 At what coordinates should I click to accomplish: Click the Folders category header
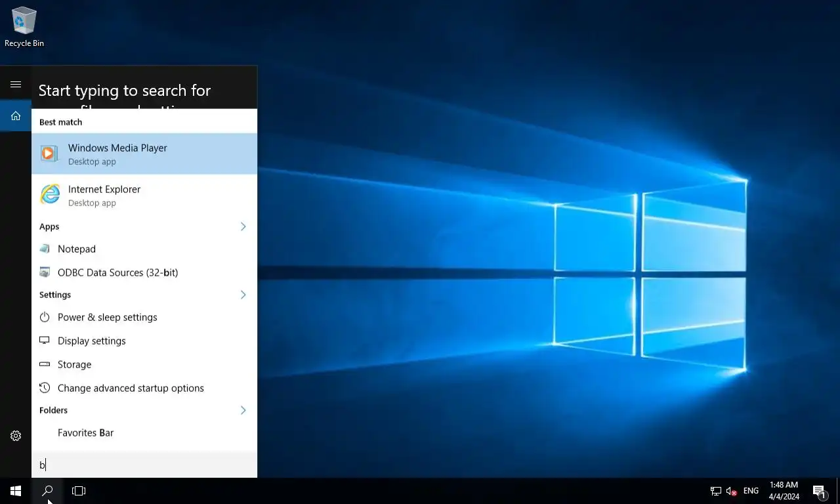point(53,410)
